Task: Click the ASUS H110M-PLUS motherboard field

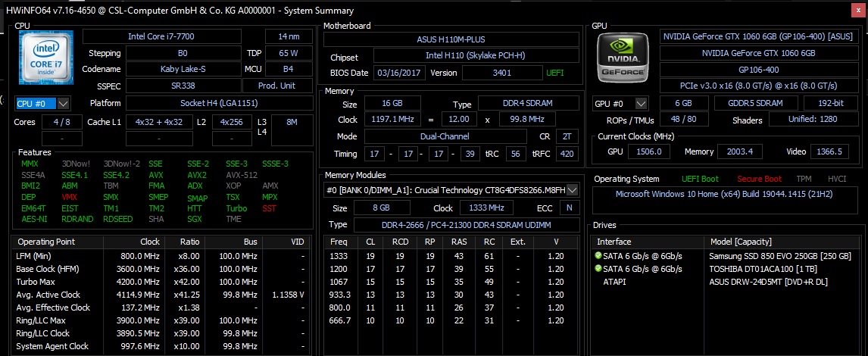Action: coord(451,39)
